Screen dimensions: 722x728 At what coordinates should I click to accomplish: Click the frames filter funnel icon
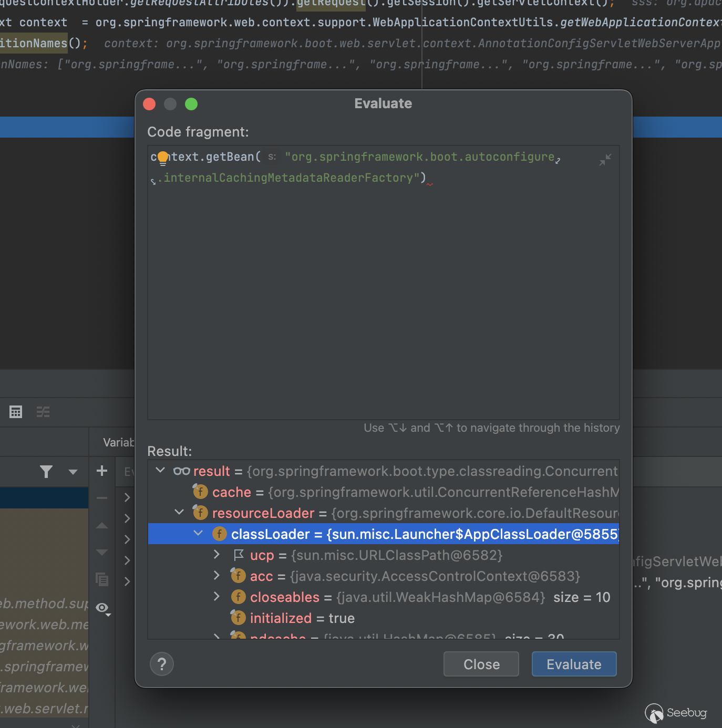point(46,472)
